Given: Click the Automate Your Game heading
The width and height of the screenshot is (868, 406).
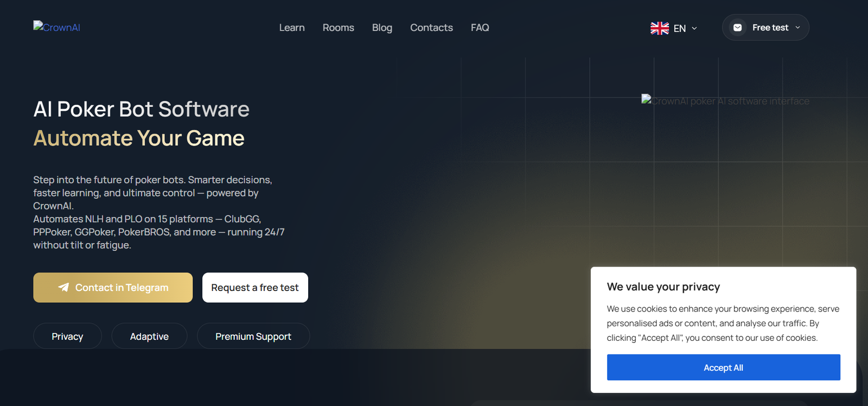Looking at the screenshot, I should tap(139, 138).
